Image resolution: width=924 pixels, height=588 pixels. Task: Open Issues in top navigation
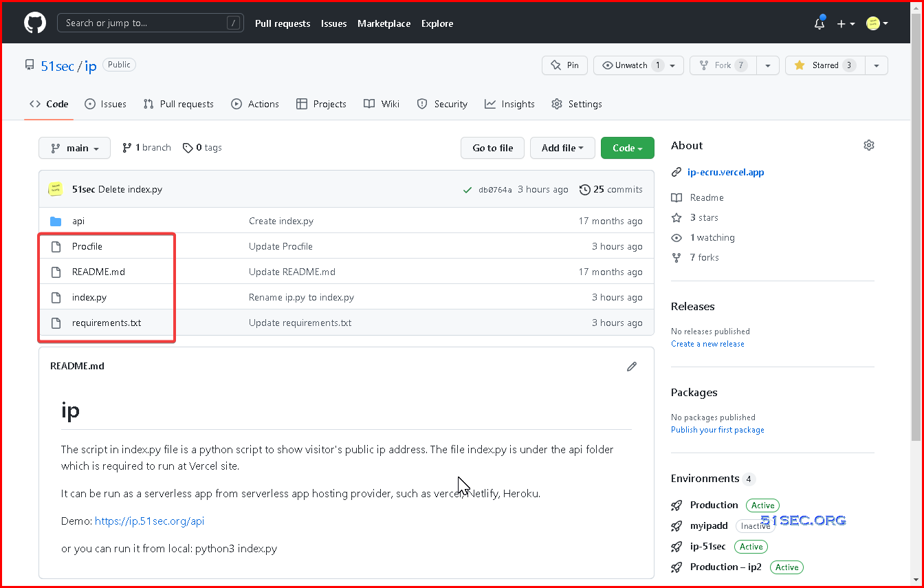coord(333,23)
